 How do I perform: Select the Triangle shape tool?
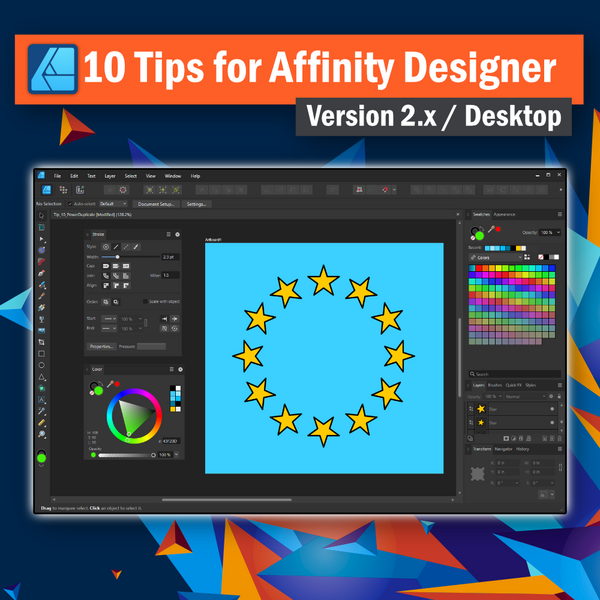pos(41,377)
